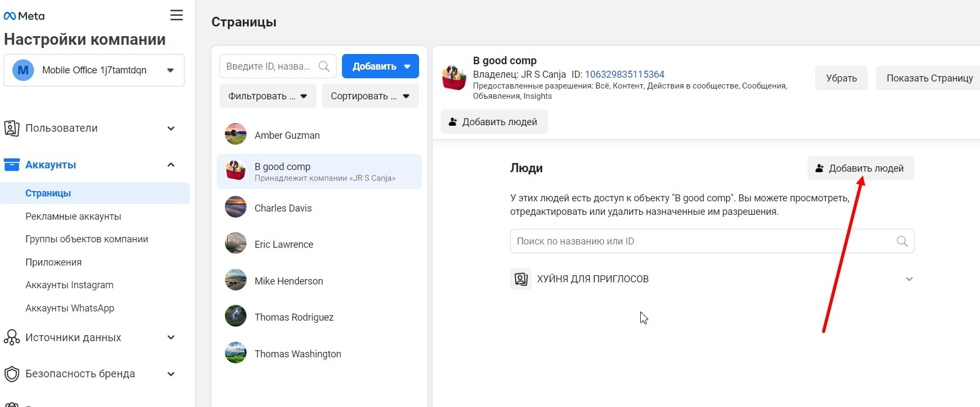Select Thomas Rodriguez in pages list

319,317
